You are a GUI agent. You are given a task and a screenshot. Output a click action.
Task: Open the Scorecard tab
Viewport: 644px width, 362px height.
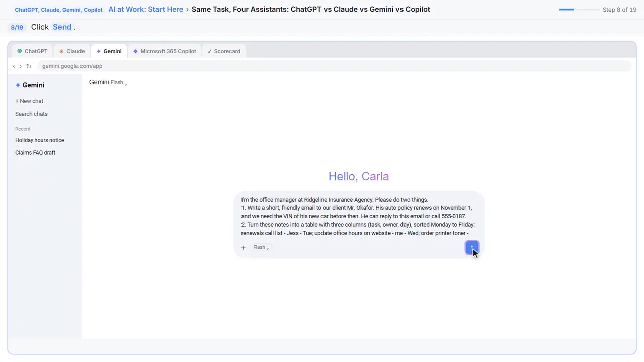pyautogui.click(x=224, y=51)
